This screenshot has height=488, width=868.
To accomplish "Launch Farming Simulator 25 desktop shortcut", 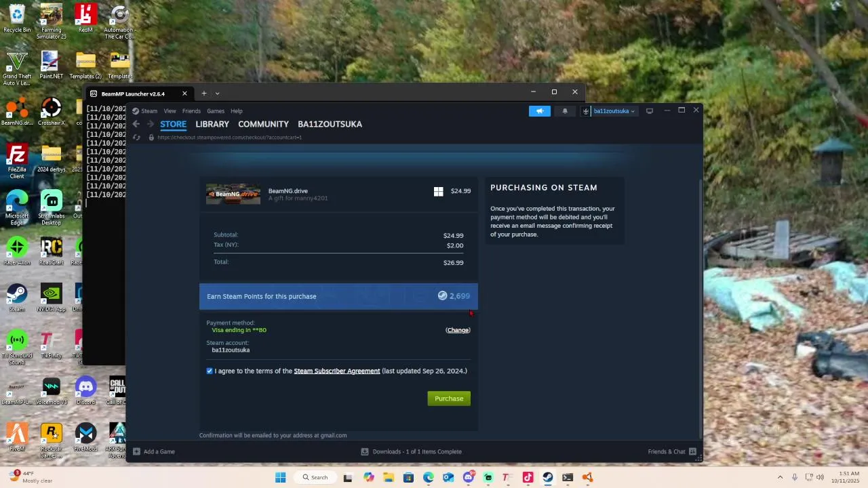I will click(x=51, y=22).
